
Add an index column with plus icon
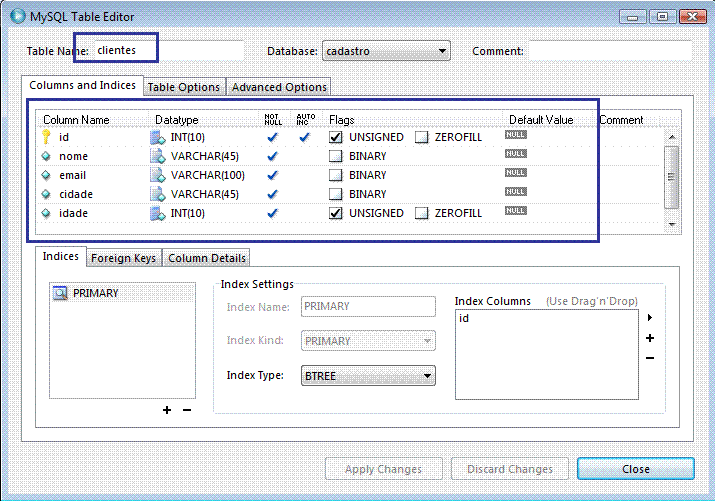pos(650,338)
